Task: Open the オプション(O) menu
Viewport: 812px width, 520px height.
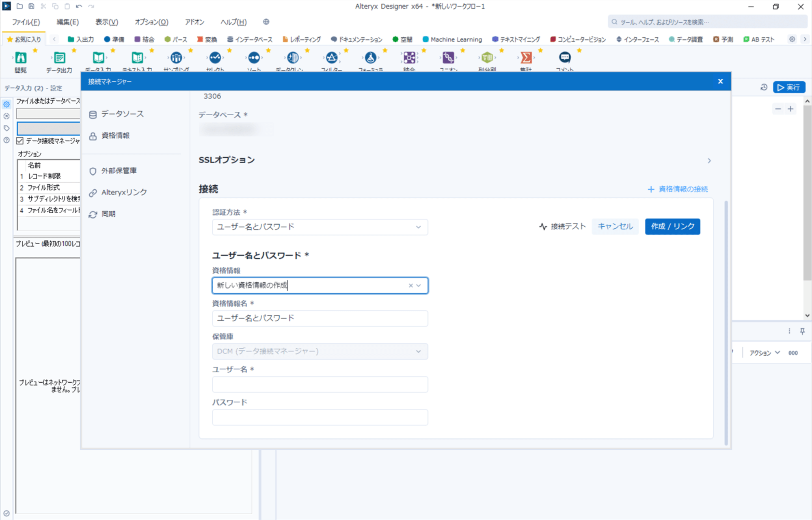Action: (151, 22)
